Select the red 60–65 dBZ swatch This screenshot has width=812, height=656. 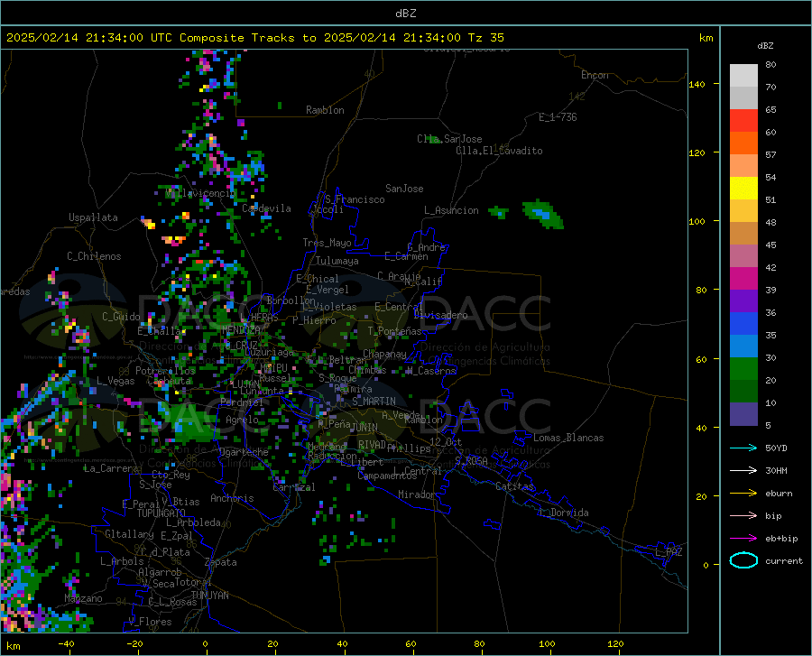pos(743,121)
